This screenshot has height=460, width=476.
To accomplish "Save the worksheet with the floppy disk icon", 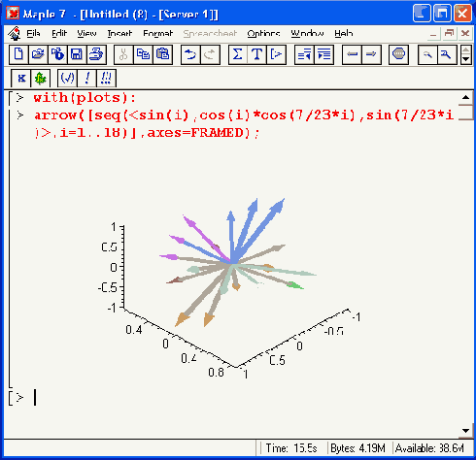I will [x=77, y=54].
